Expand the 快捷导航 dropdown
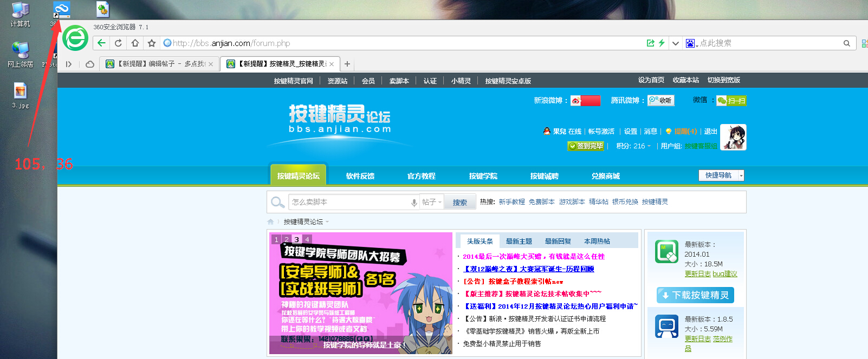The width and height of the screenshot is (868, 359). (721, 175)
